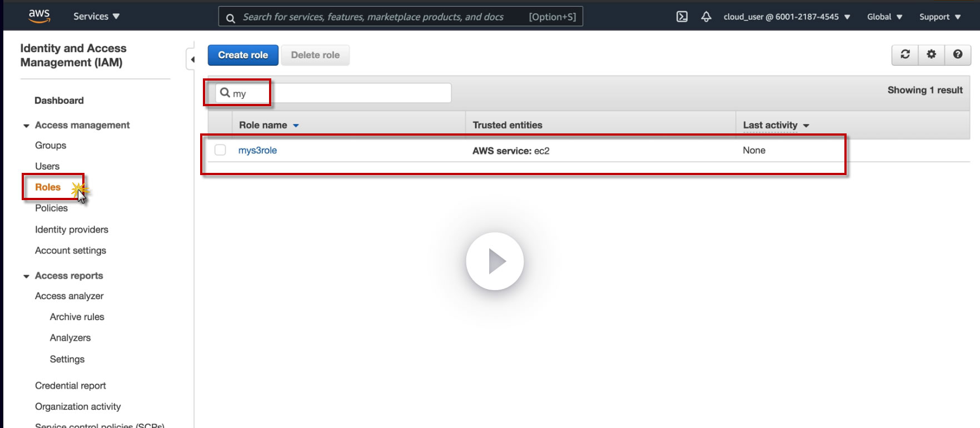Click the roles filter field containing "my"

[x=334, y=93]
